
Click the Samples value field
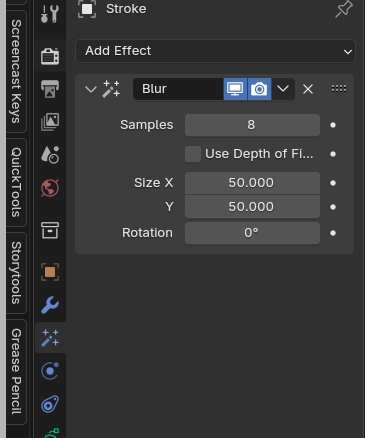pos(252,125)
